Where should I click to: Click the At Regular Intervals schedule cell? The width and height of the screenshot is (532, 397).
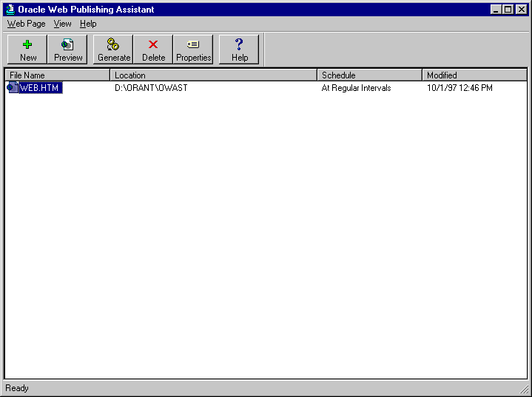[x=356, y=88]
